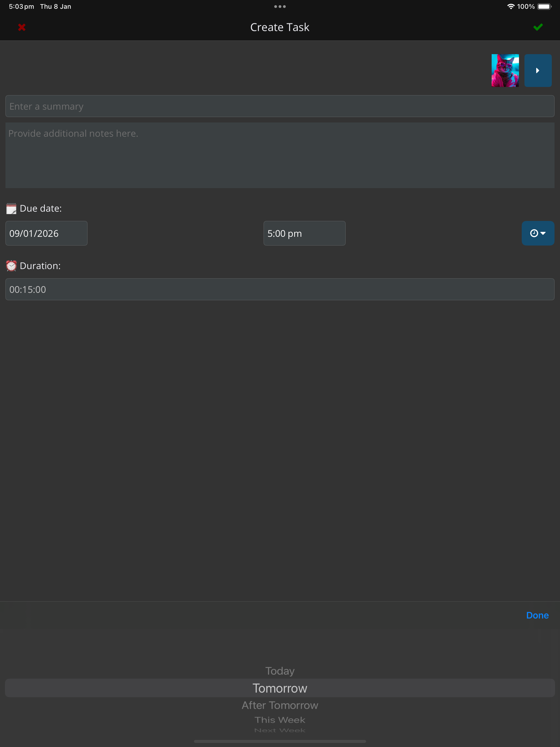The height and width of the screenshot is (747, 560).
Task: Click the Create Task title
Action: pos(280,27)
